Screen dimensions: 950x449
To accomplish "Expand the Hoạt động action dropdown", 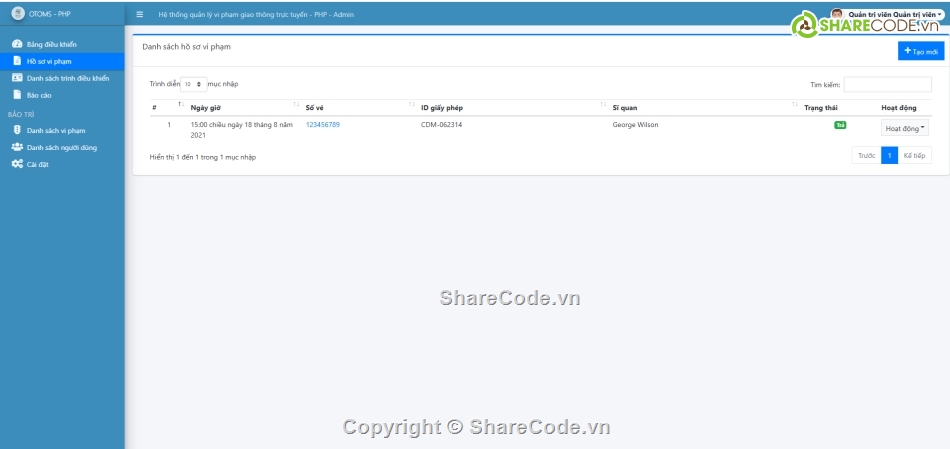I will (x=905, y=128).
